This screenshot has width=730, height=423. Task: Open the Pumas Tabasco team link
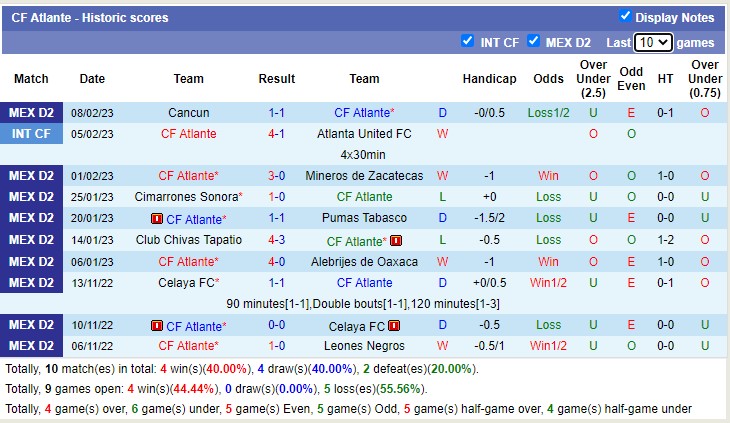[x=364, y=218]
